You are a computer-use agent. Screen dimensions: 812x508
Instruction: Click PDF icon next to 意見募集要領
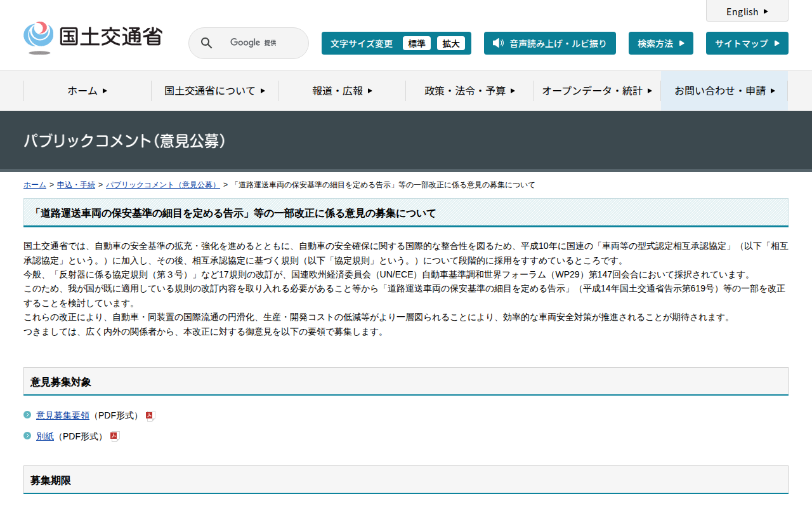150,416
